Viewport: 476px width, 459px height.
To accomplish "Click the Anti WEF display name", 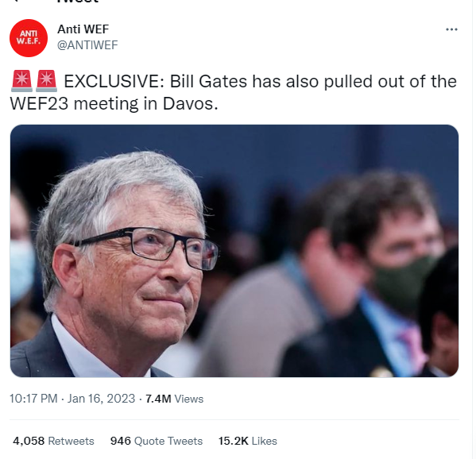I will 83,29.
